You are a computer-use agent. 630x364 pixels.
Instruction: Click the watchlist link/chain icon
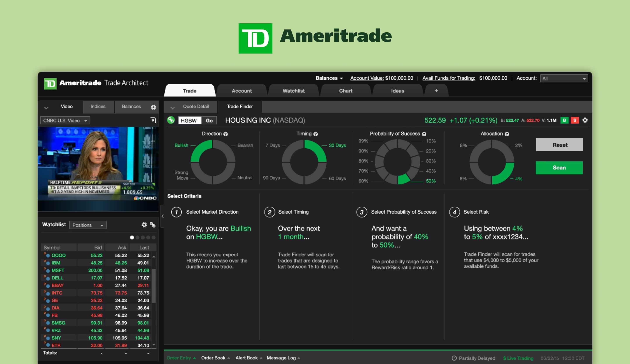point(154,224)
